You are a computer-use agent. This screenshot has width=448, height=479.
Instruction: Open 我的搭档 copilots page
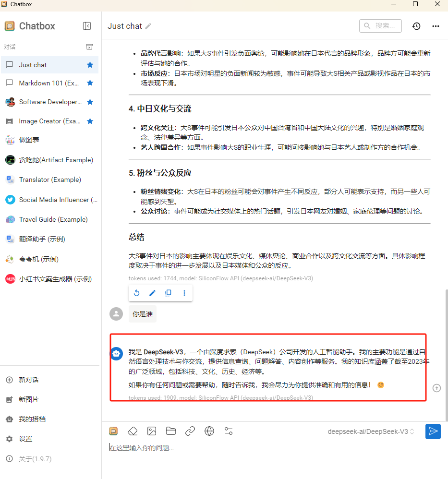tap(49, 419)
